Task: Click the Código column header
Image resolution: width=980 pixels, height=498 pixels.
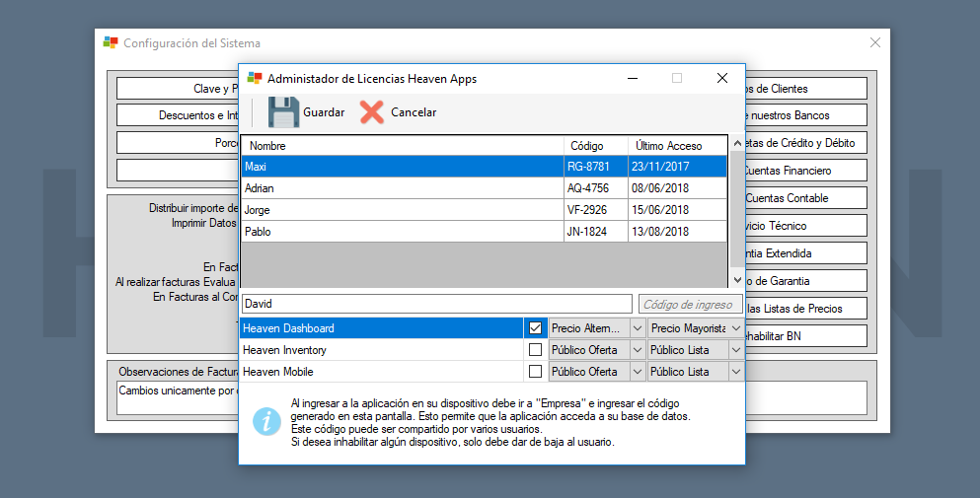Action: click(596, 146)
